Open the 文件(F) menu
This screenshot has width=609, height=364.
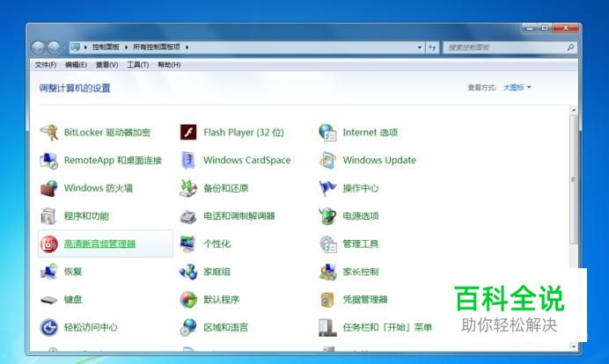[x=46, y=65]
